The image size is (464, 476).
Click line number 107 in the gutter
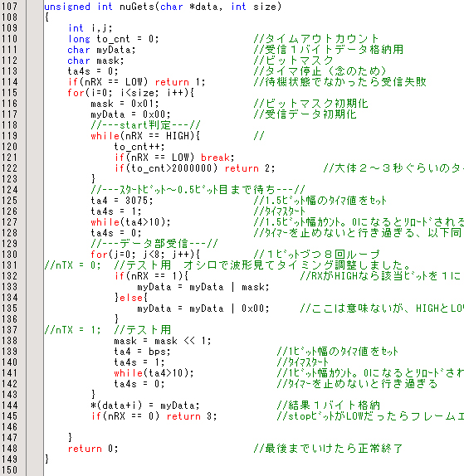9,7
